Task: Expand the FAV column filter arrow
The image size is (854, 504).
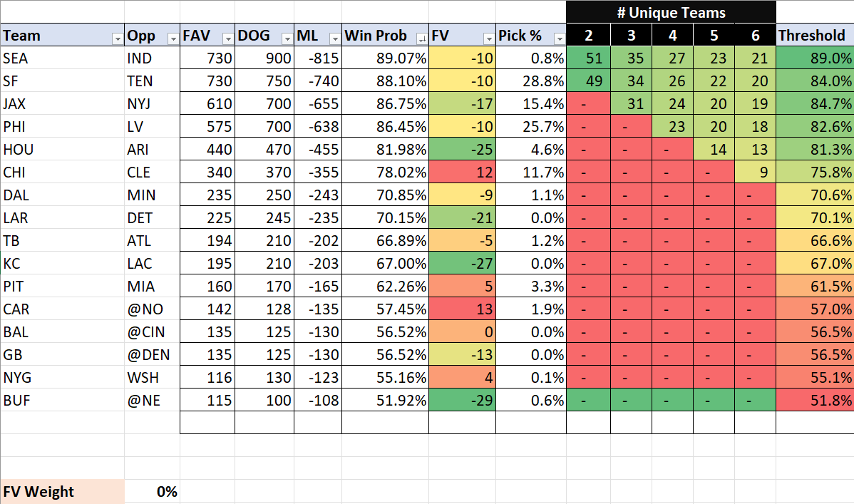Action: tap(227, 38)
